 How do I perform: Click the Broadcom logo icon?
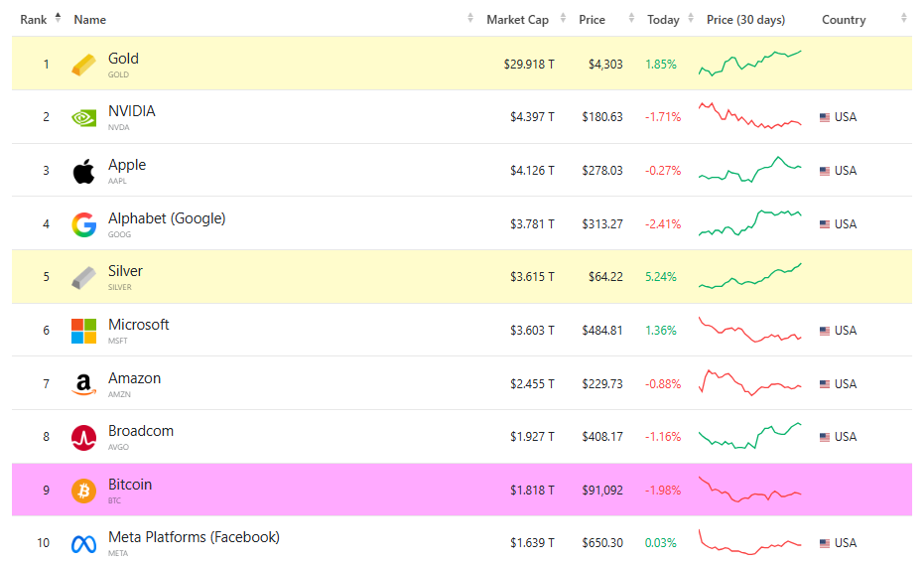(x=84, y=437)
